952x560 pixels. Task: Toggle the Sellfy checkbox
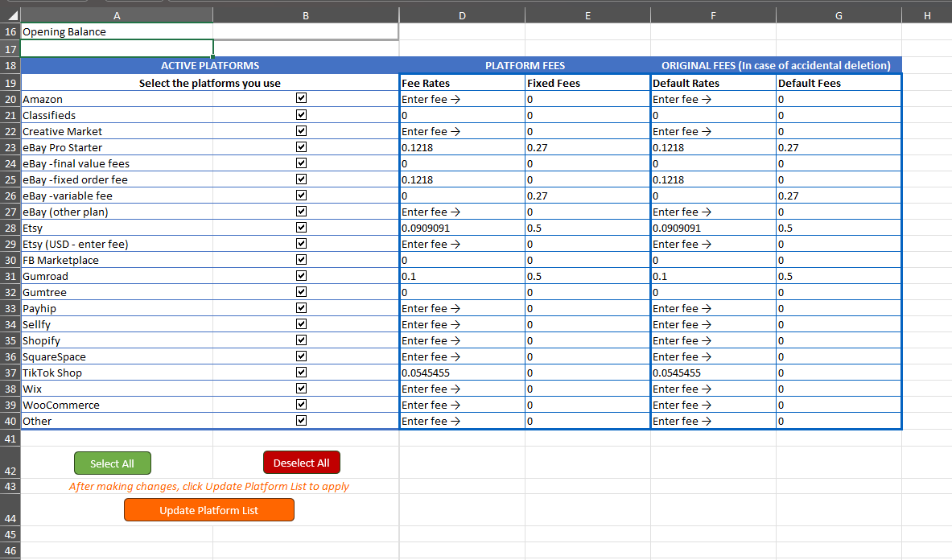coord(301,323)
